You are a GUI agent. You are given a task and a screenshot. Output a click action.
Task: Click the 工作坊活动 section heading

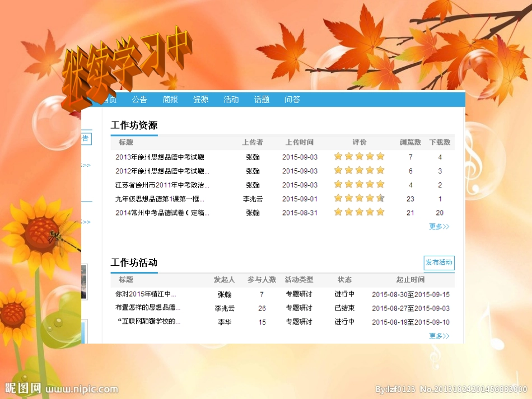tap(134, 262)
